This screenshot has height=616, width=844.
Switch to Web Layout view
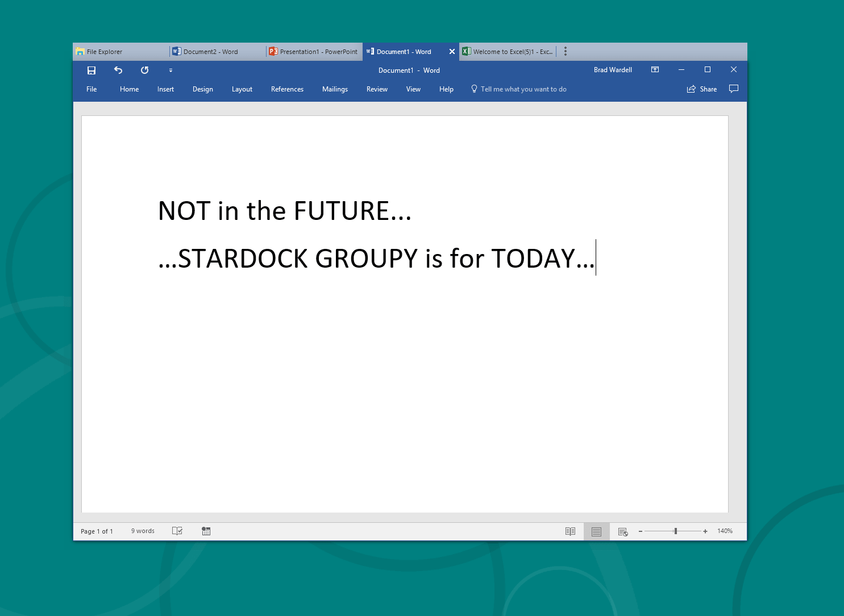(x=623, y=531)
